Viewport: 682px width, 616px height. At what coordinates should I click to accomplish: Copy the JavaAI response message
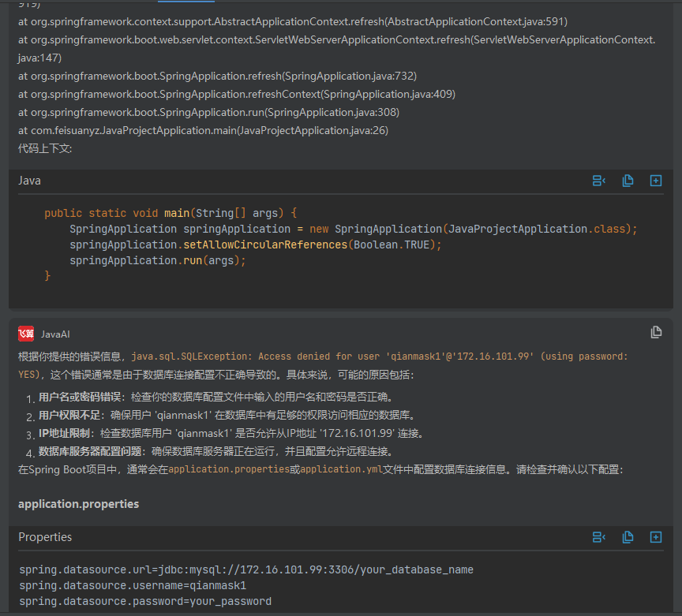pos(656,333)
